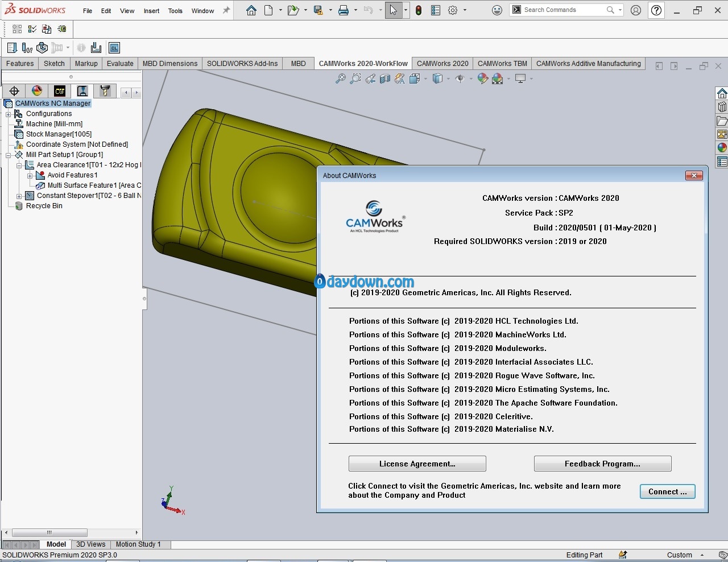Expand the Configurations tree node
Image resolution: width=728 pixels, height=562 pixels.
[9, 114]
